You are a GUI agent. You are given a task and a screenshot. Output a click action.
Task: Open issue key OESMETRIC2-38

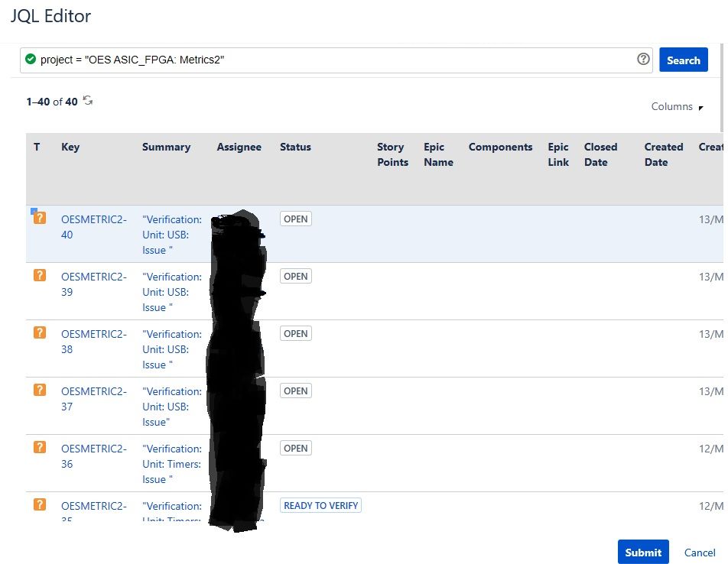tap(94, 342)
